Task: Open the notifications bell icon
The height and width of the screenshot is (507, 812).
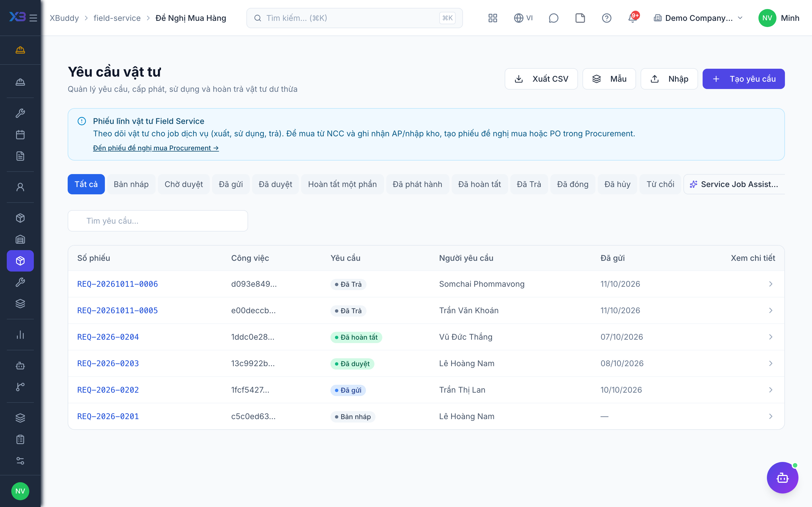Action: 633,18
